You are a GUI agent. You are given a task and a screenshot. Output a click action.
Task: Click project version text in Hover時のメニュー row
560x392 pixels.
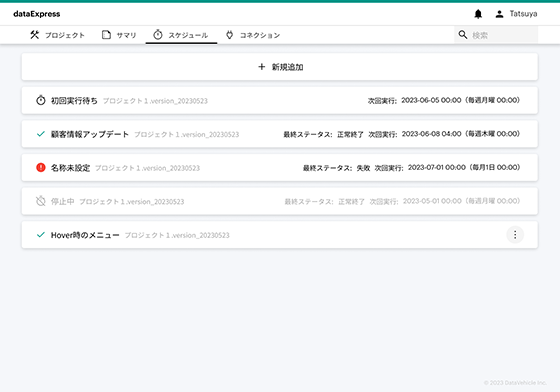pyautogui.click(x=177, y=235)
